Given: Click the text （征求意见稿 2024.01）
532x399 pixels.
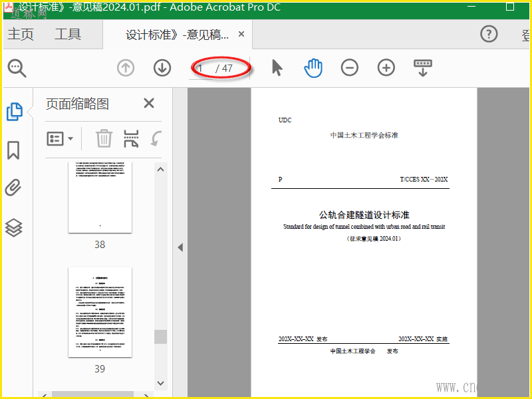Looking at the screenshot, I should 374,239.
